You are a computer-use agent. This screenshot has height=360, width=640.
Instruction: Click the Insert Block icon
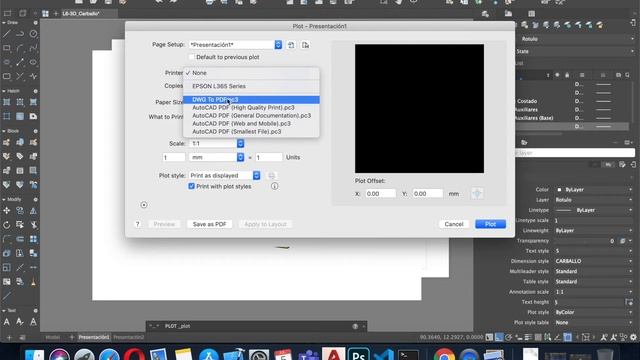point(7,142)
